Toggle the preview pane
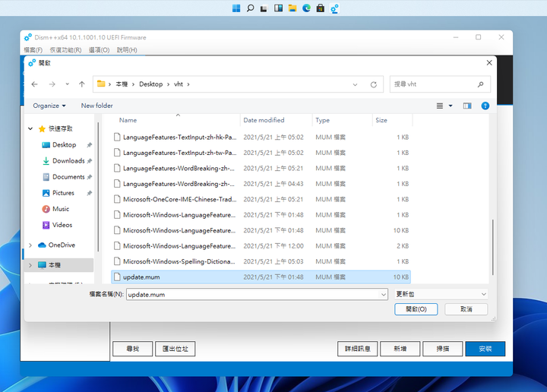This screenshot has width=547, height=392. pos(467,106)
